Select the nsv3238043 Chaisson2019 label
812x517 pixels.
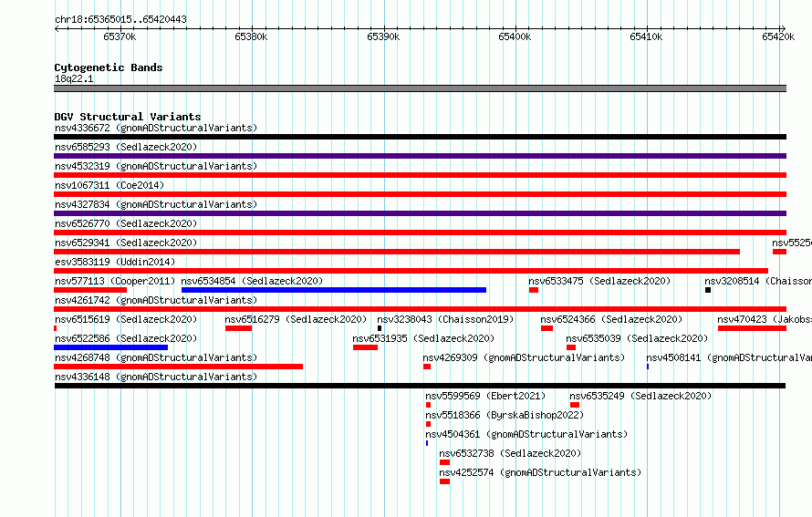pos(445,319)
